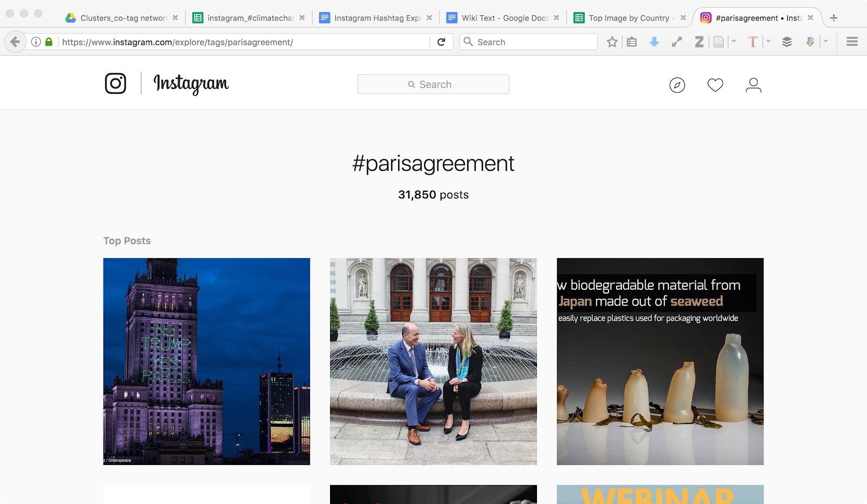The height and width of the screenshot is (504, 867).
Task: Click the Zotero Z toolbar icon
Action: pos(700,42)
